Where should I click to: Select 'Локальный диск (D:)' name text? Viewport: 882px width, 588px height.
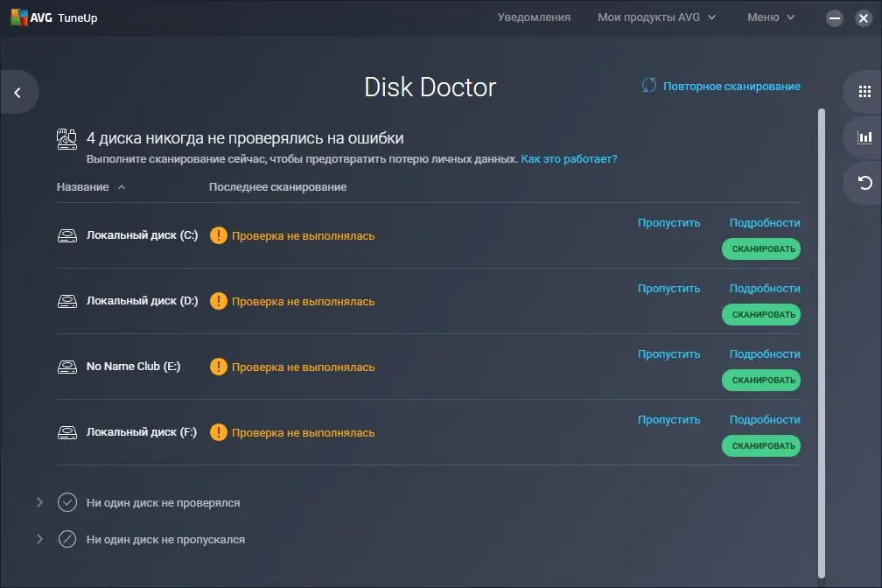coord(142,301)
